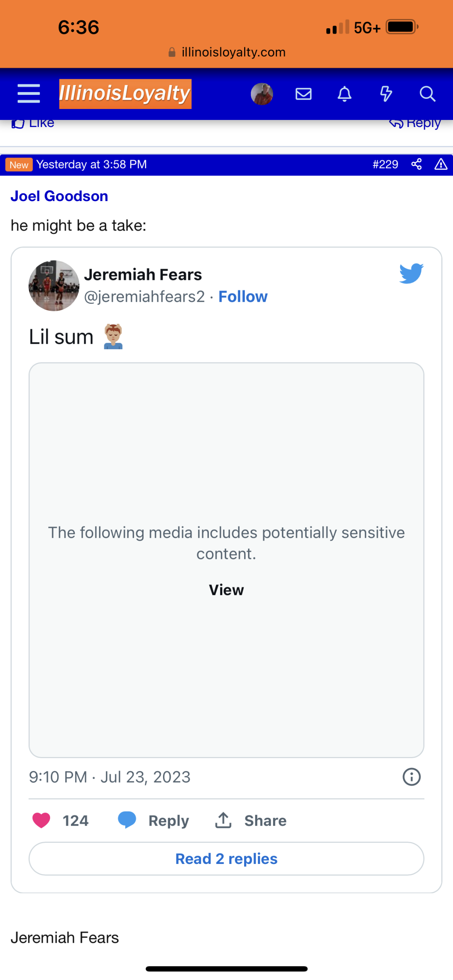Expand the Read 2 replies button
Screen dimensions: 453x980
point(226,858)
